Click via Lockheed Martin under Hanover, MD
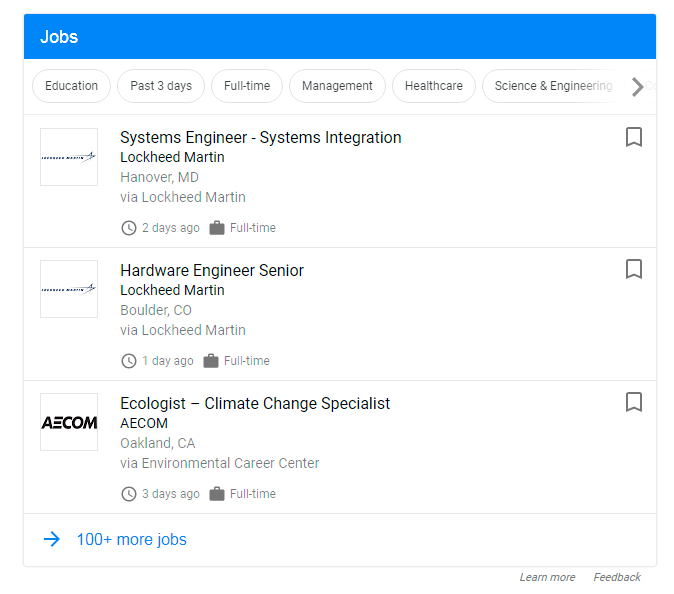Screen dimensions: 674x594 183,197
